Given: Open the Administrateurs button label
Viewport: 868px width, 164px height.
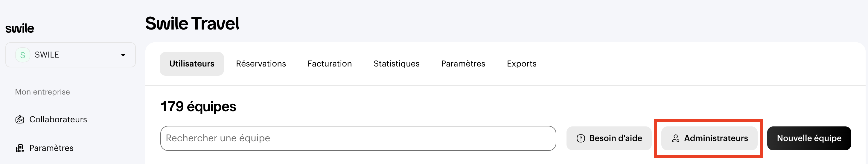Looking at the screenshot, I should pyautogui.click(x=716, y=138).
